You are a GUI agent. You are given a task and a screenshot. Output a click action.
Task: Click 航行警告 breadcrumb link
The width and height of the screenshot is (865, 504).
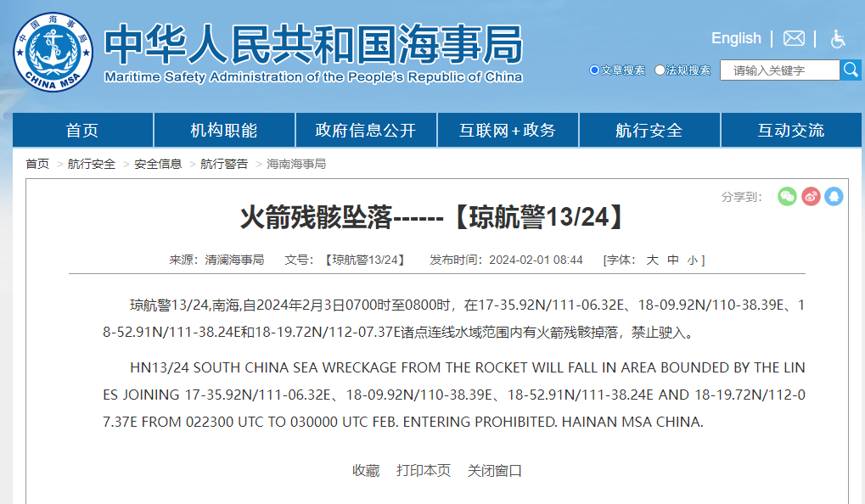(x=224, y=164)
